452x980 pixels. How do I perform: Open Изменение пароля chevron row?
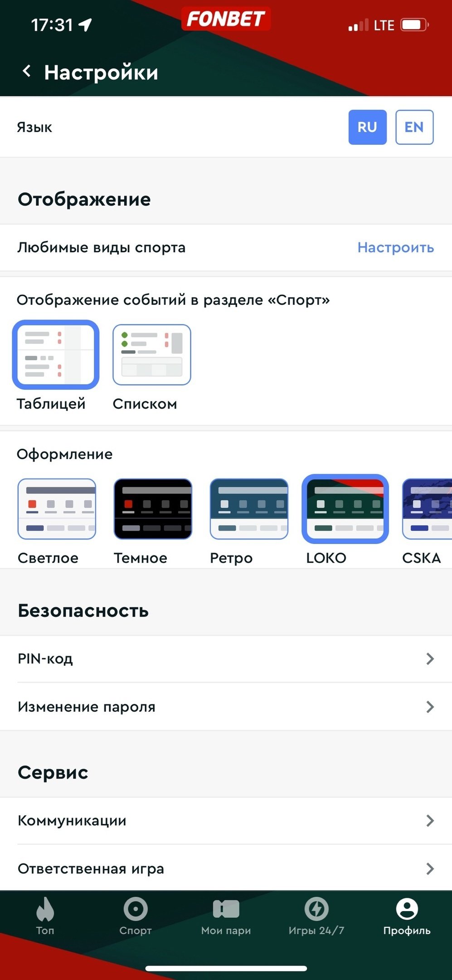pos(226,707)
